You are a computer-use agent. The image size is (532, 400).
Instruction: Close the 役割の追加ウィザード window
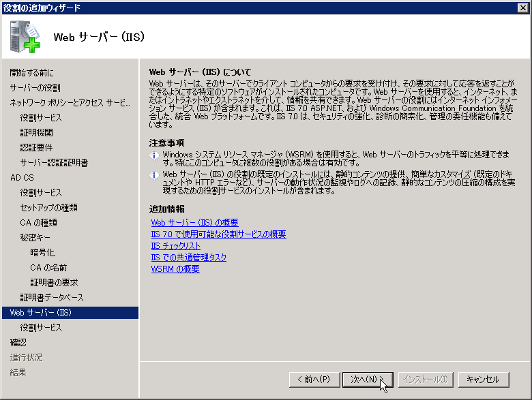click(523, 7)
